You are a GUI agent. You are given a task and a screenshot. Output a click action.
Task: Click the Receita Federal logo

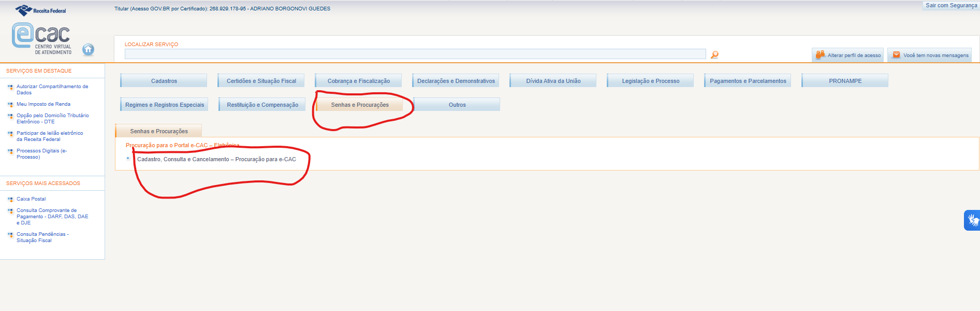coord(41,10)
